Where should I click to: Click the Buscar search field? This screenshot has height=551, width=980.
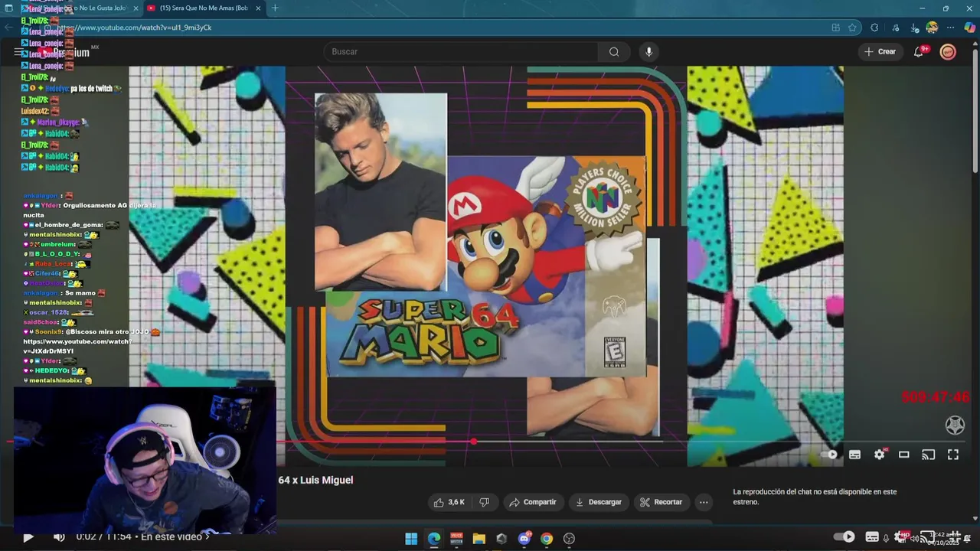point(461,52)
